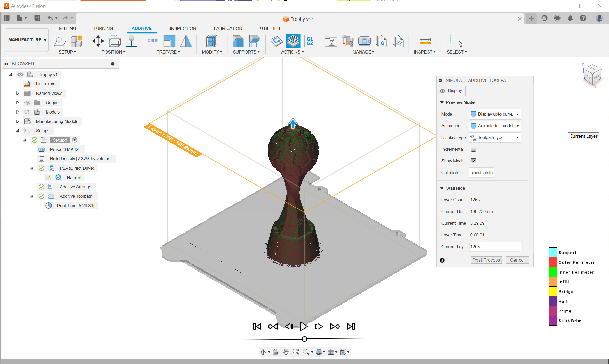Click the Post Process button
Screen dimensions: 609x364
click(486, 260)
